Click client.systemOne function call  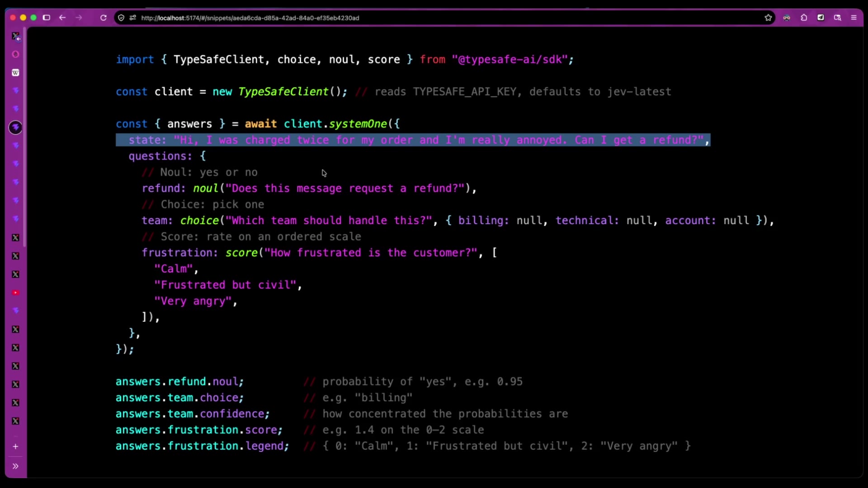335,124
